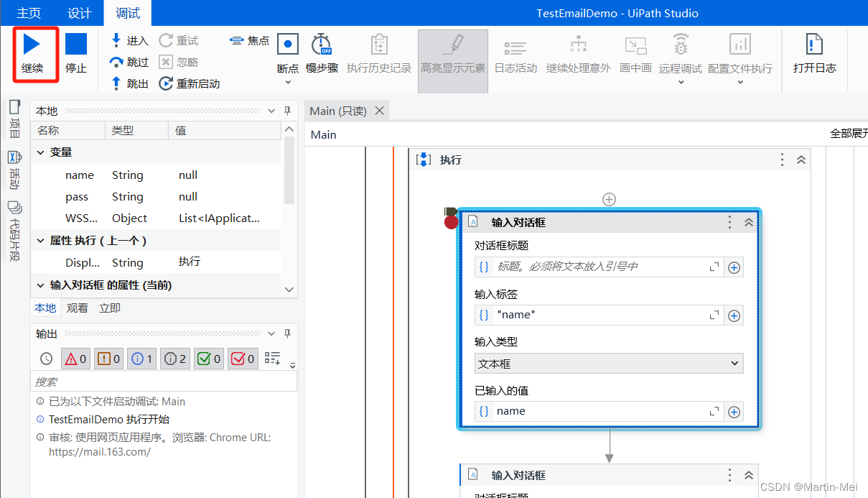The width and height of the screenshot is (868, 498).
Task: Open the highlighted 输入对话框 three-dot options menu
Action: point(729,222)
